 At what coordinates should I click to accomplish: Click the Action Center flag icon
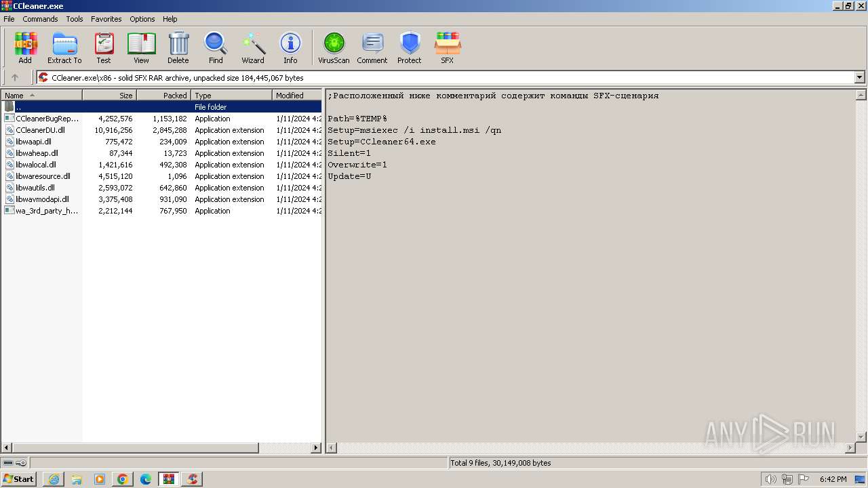(803, 479)
